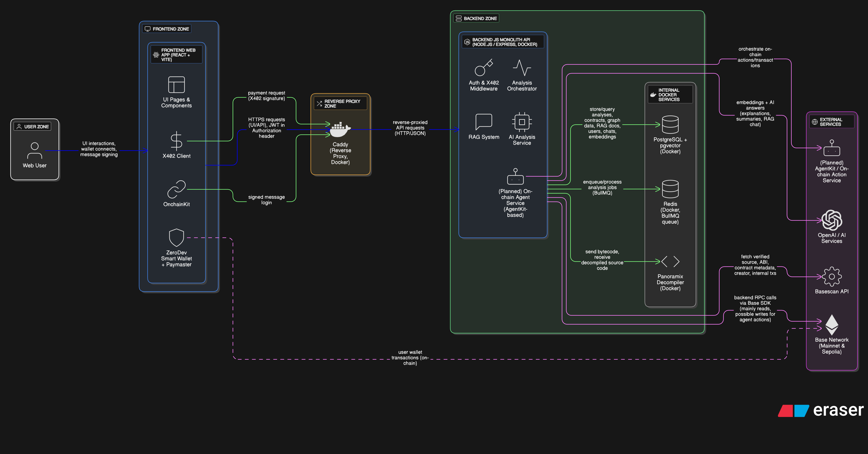Click the X402 Client dollar icon
Image resolution: width=868 pixels, height=454 pixels.
(176, 141)
